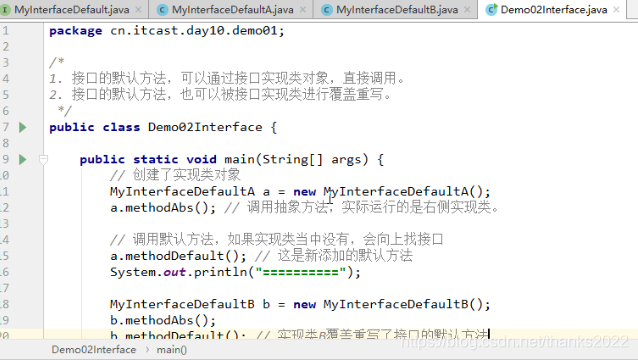Screen dimensions: 638x360
Task: Click the 'public static void' keywords on line 9
Action: tap(148, 159)
